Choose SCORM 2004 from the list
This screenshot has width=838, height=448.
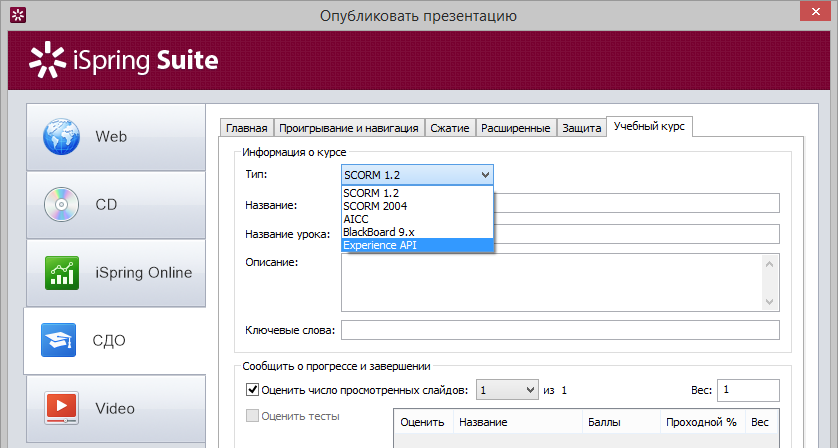point(417,206)
